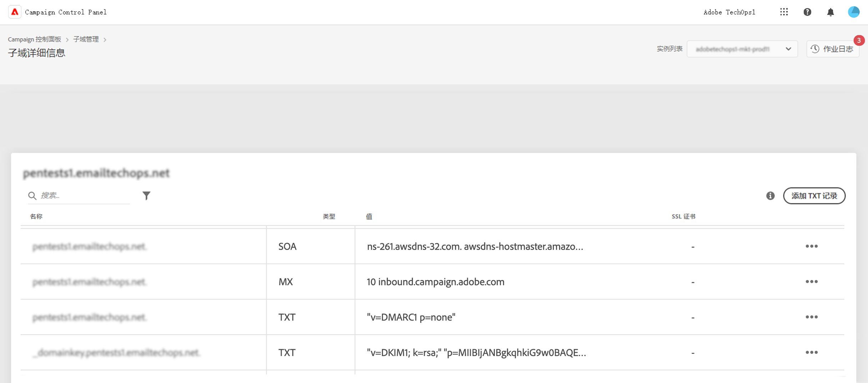Click into the 搜索 search field
The width and height of the screenshot is (868, 383).
pyautogui.click(x=84, y=195)
